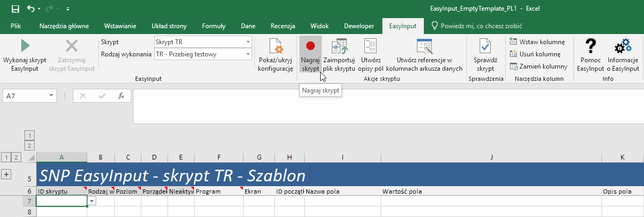
Task: Run Wykonaj skrypt EasyInput
Action: [x=25, y=55]
